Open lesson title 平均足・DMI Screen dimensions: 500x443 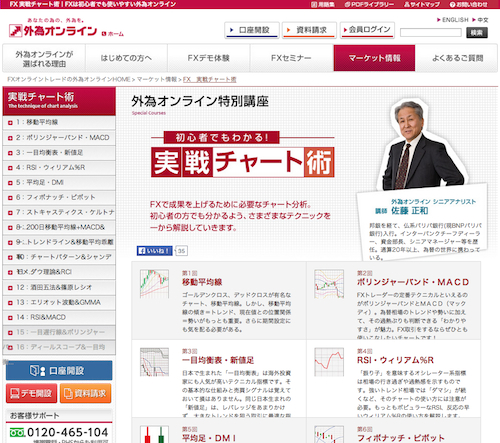point(209,438)
